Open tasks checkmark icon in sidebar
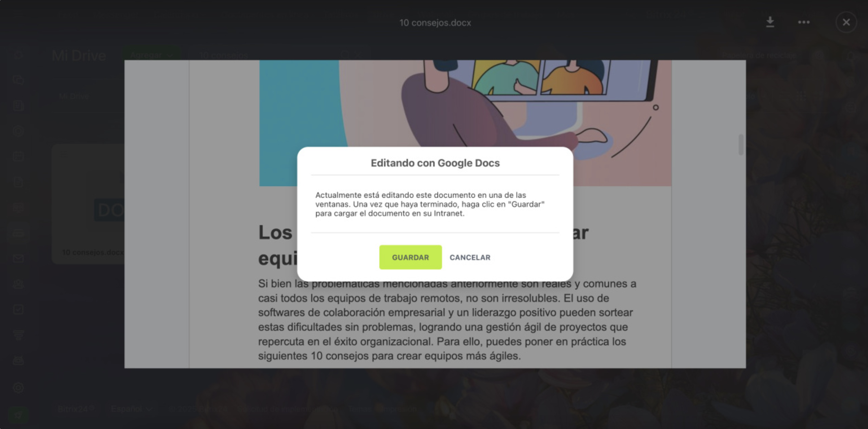868x429 pixels. (x=18, y=309)
